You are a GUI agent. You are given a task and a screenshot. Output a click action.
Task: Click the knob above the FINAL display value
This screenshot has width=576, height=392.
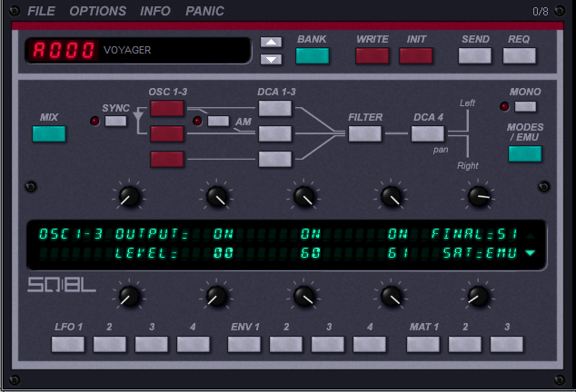[478, 196]
